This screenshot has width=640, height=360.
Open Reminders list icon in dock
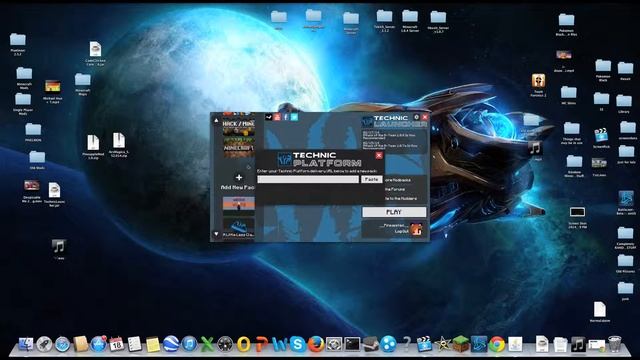point(134,344)
